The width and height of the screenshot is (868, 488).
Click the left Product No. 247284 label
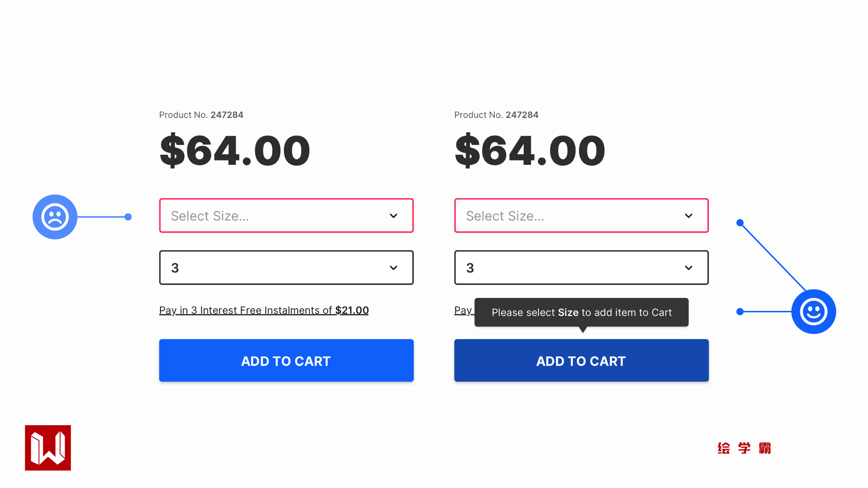[201, 115]
